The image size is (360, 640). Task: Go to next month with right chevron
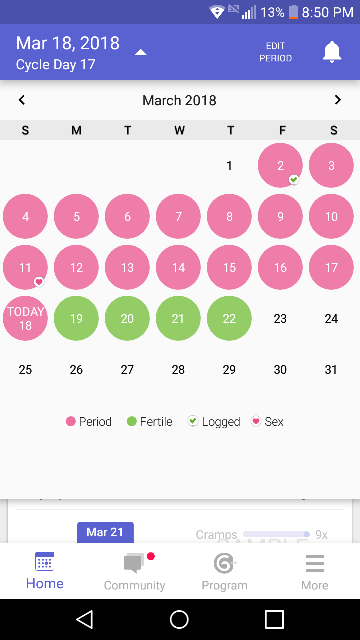pyautogui.click(x=338, y=100)
